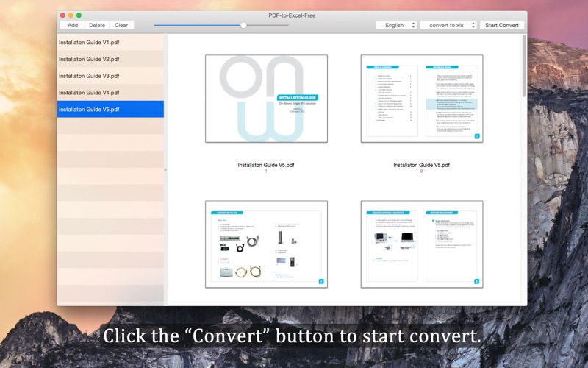Viewport: 588px width, 368px height.
Task: Select page 2 table of contents thumbnail
Action: [x=422, y=99]
